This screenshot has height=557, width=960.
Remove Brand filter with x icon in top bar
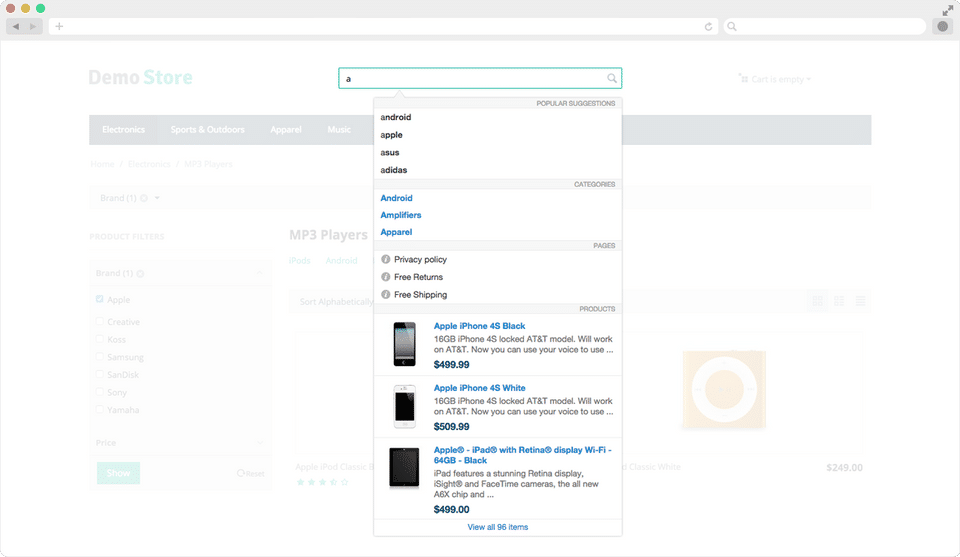pyautogui.click(x=144, y=198)
